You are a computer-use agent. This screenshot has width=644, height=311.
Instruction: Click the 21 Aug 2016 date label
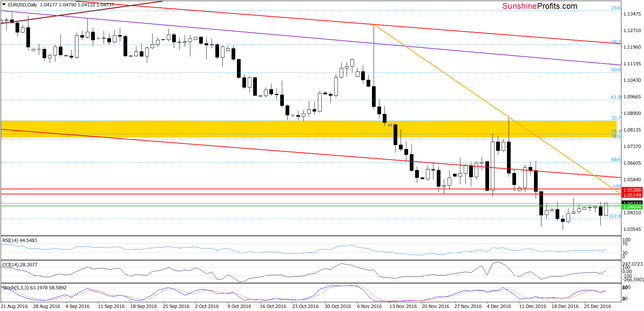(x=14, y=306)
